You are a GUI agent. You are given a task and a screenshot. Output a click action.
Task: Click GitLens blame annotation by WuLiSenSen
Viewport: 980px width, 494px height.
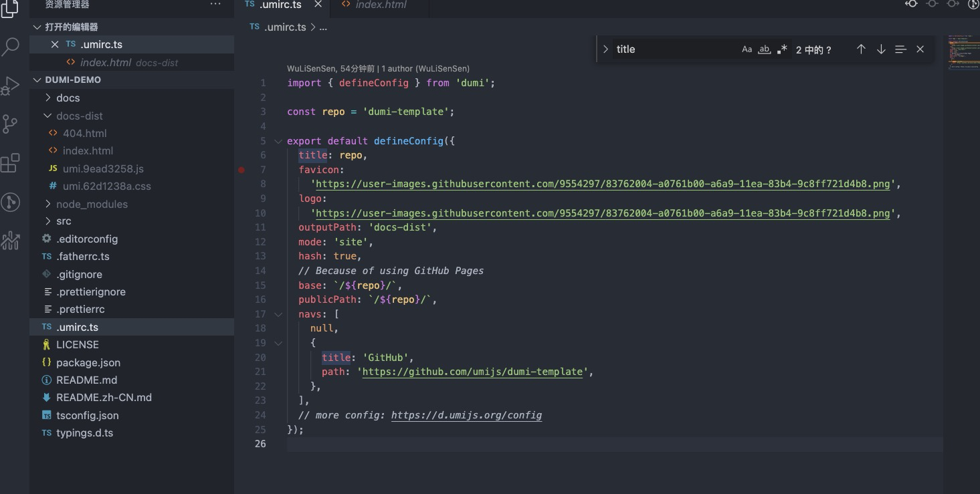pyautogui.click(x=378, y=69)
